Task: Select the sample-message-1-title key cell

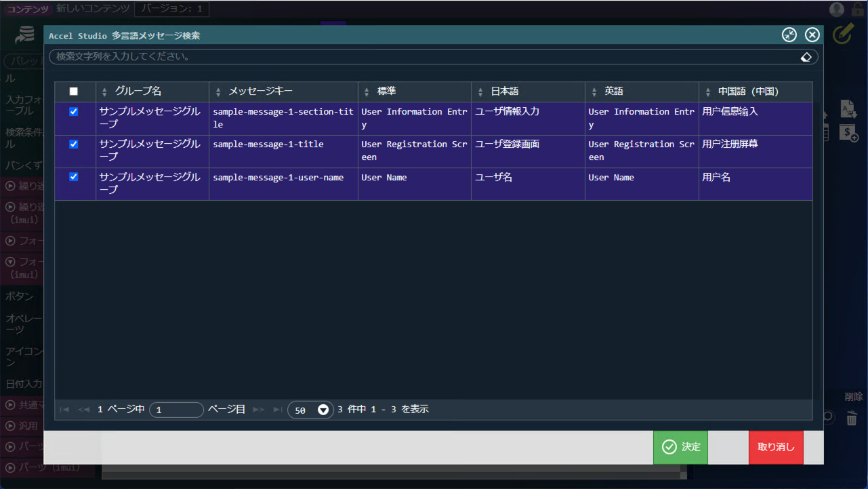Action: 283,151
